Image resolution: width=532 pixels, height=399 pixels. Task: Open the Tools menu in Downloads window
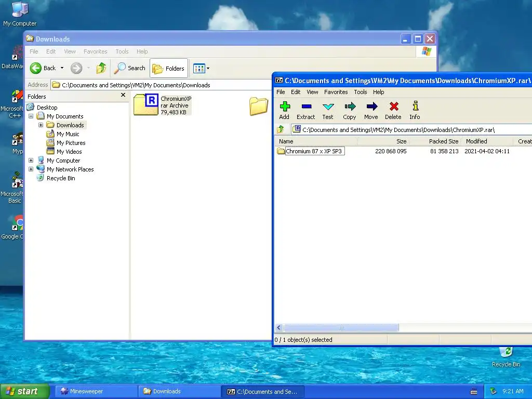click(x=122, y=51)
